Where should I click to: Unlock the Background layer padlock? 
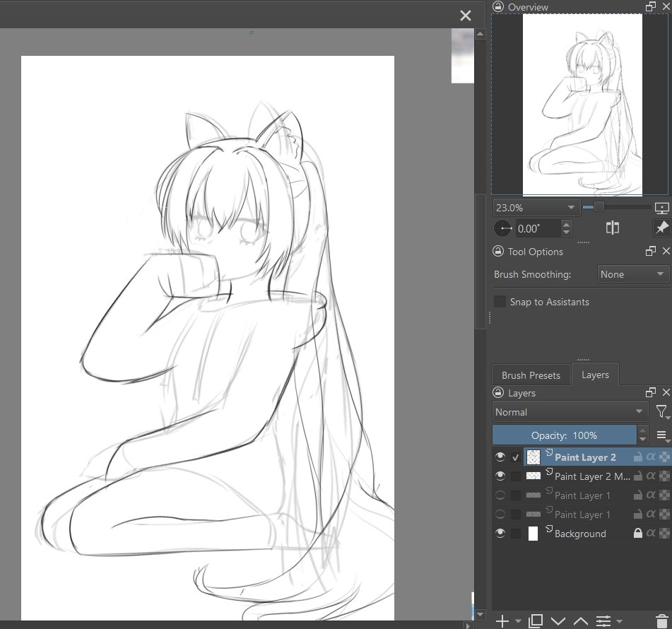(637, 533)
